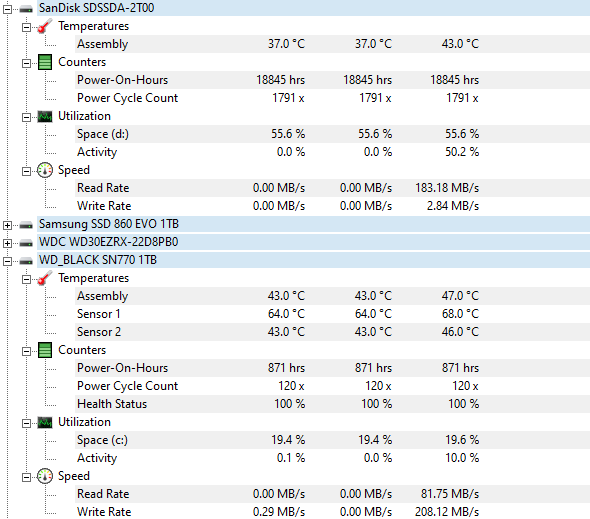
Task: Expand the WDC WD30EZRX-22D8PB0 node
Action: (7, 244)
